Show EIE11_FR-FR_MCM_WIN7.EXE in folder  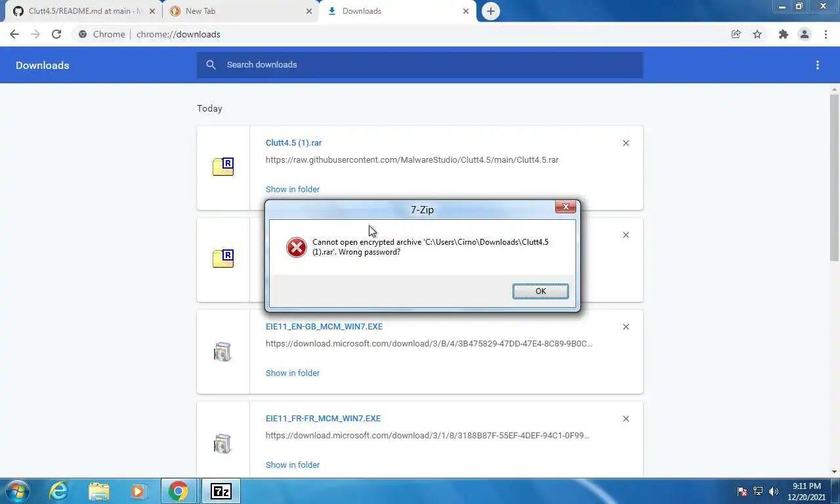[293, 465]
